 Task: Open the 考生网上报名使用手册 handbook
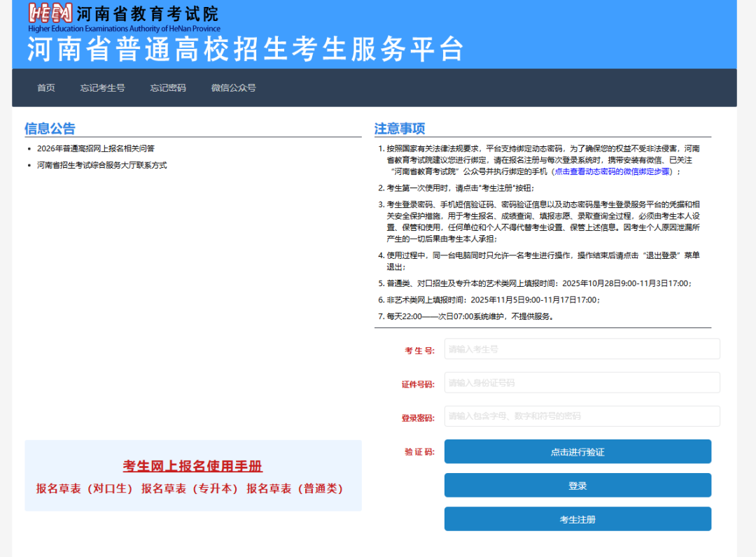click(x=191, y=466)
